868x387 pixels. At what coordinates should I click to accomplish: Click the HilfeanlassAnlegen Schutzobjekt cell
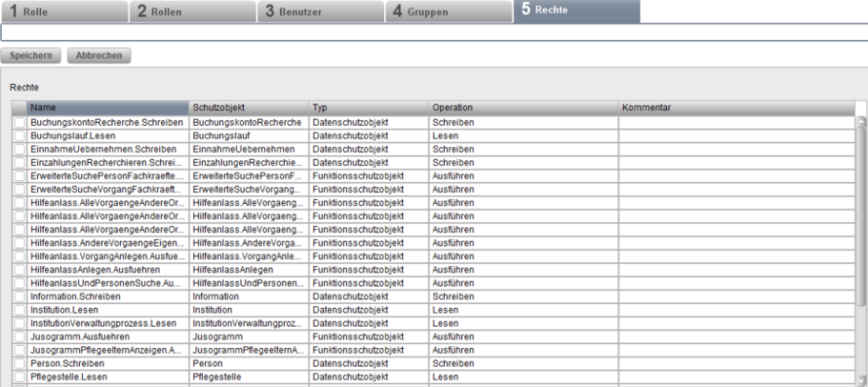(x=249, y=270)
